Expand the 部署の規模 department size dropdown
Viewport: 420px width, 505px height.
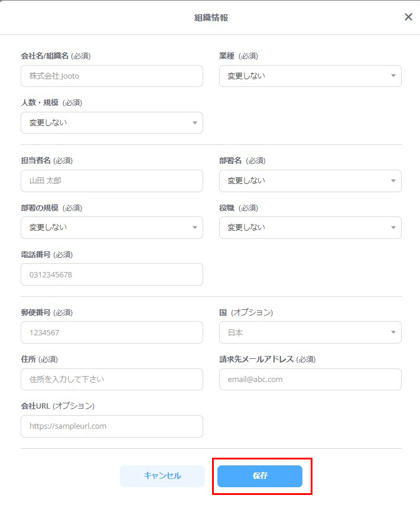[112, 227]
